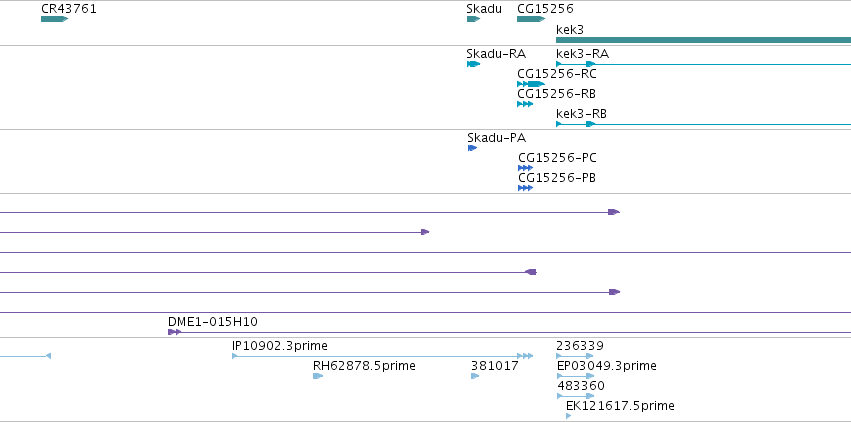Click the CR43761 label text
The image size is (851, 422).
click(69, 9)
